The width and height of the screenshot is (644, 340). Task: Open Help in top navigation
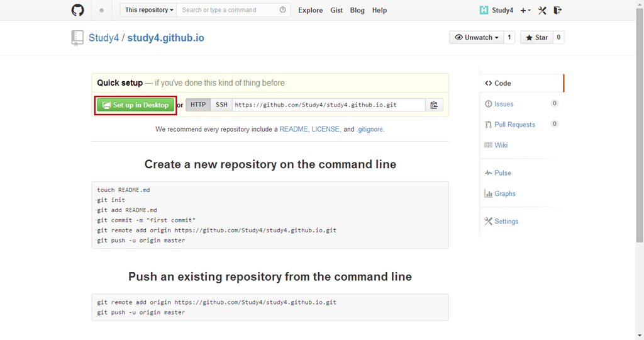379,10
